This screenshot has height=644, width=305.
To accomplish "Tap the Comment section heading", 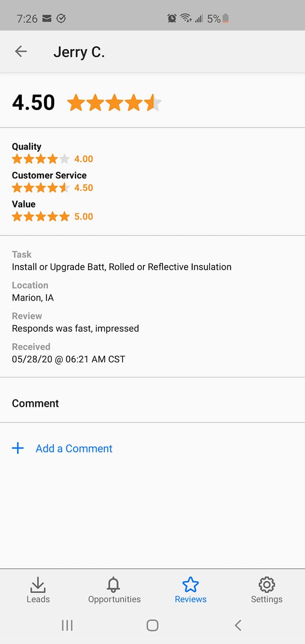I will (x=35, y=403).
